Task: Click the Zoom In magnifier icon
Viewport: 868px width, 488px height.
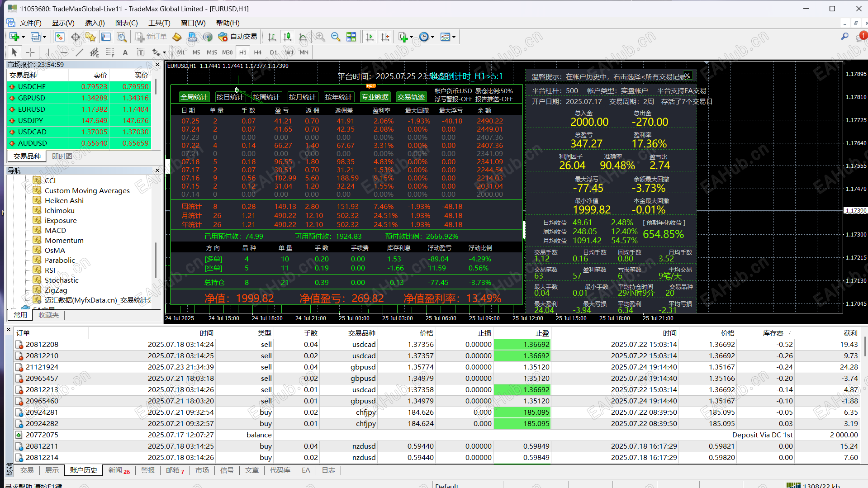Action: click(x=320, y=37)
